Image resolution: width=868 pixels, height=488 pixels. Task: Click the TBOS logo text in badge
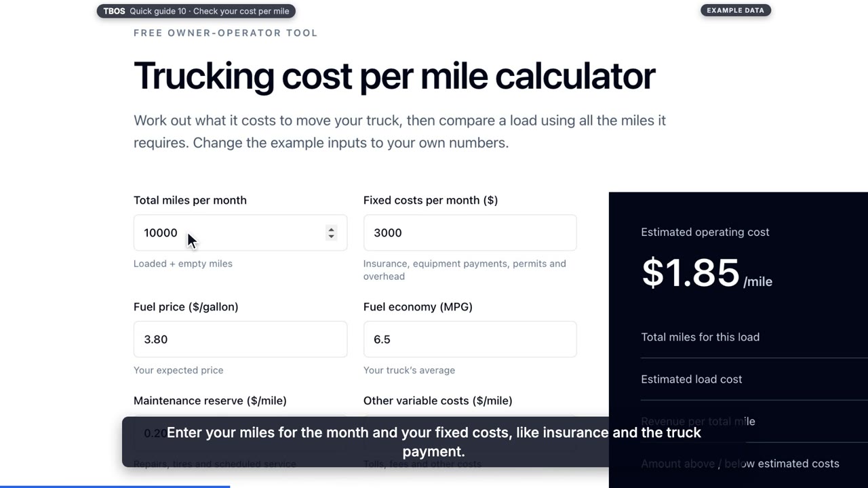tap(114, 11)
